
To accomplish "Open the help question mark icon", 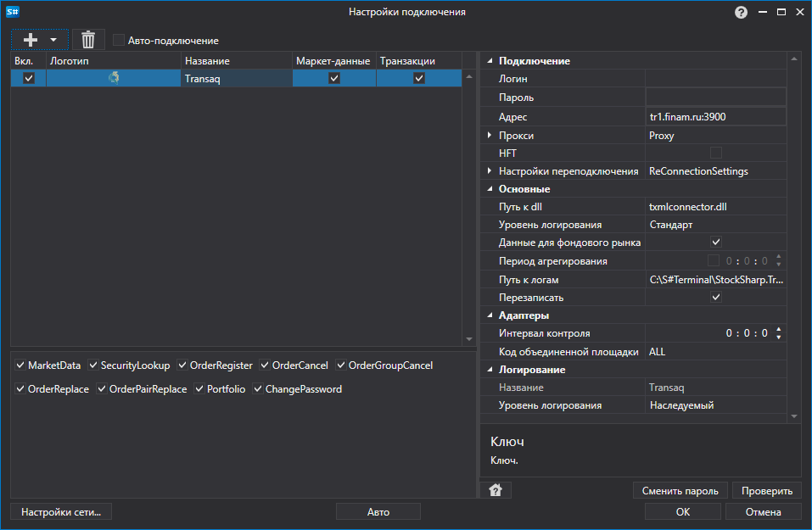I will 741,12.
